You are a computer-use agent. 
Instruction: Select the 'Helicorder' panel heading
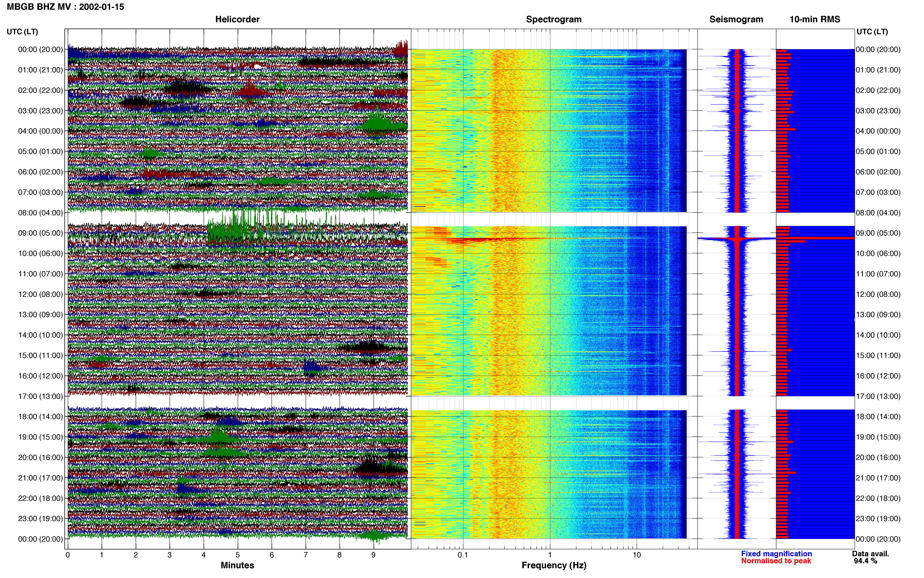coord(237,19)
